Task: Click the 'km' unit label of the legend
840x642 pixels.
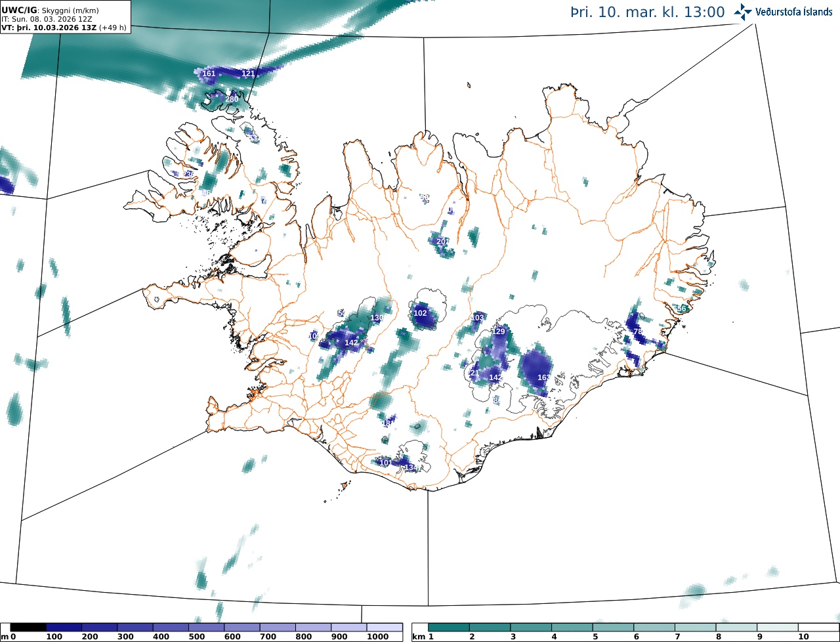Action: click(419, 637)
